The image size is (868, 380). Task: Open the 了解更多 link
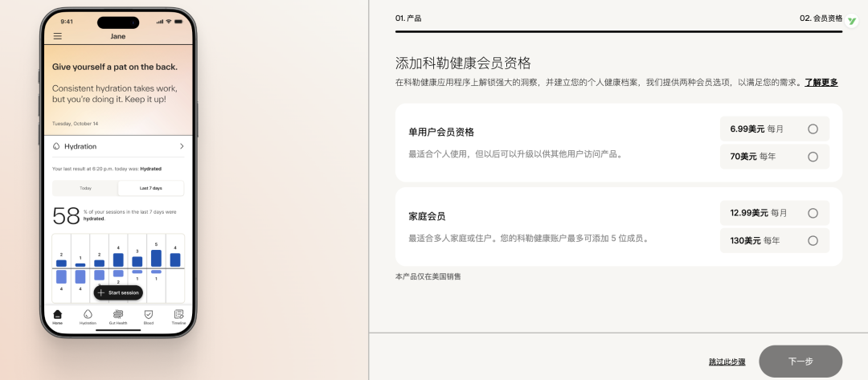coord(821,83)
